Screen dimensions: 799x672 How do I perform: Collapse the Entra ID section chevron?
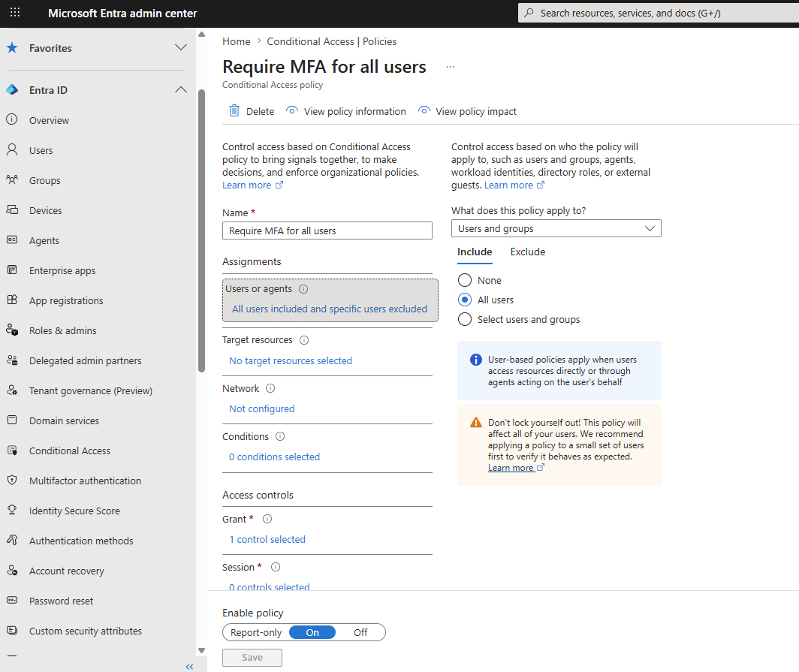click(x=181, y=89)
